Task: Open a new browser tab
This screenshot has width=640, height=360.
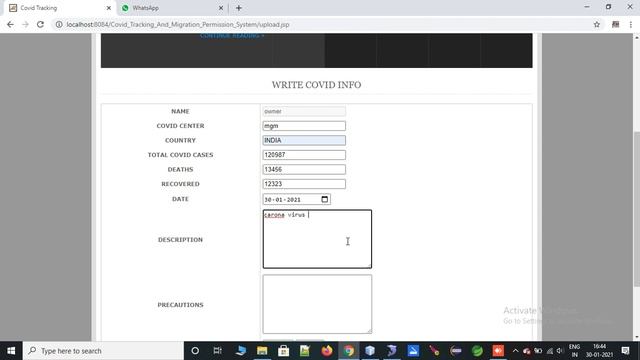Action: click(x=239, y=8)
